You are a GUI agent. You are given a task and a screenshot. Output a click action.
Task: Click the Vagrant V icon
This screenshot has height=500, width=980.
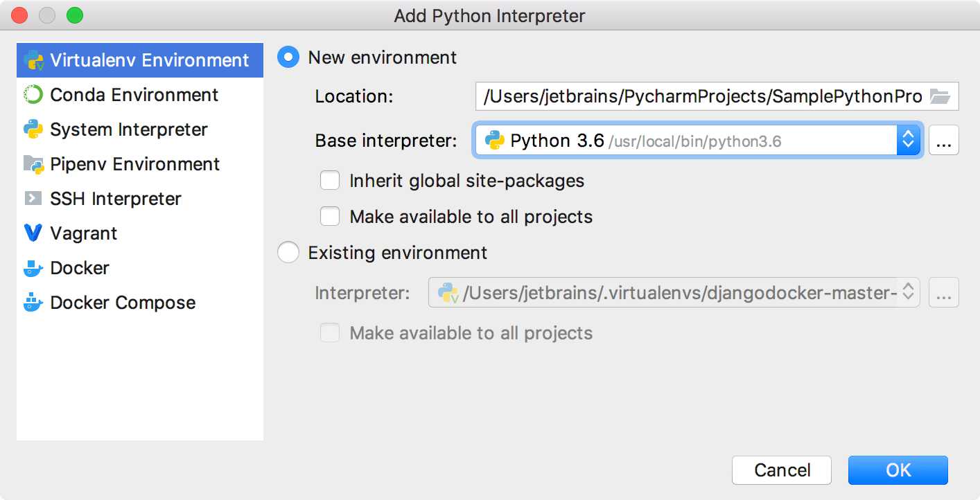click(33, 233)
